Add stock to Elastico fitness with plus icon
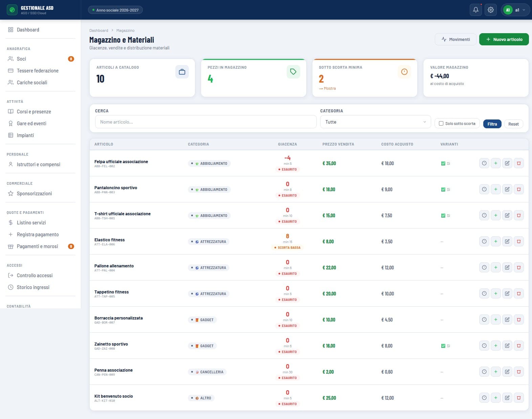Image resolution: width=532 pixels, height=419 pixels. click(x=495, y=241)
